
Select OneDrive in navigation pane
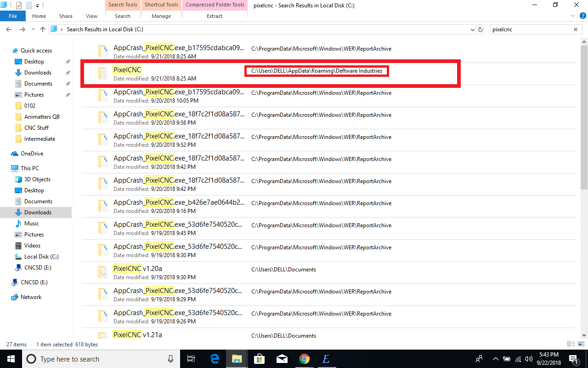click(32, 154)
